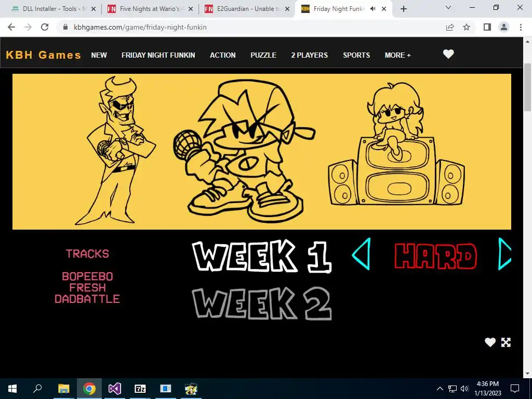This screenshot has width=532, height=399.
Task: Open the ACTION games category
Action: (222, 55)
